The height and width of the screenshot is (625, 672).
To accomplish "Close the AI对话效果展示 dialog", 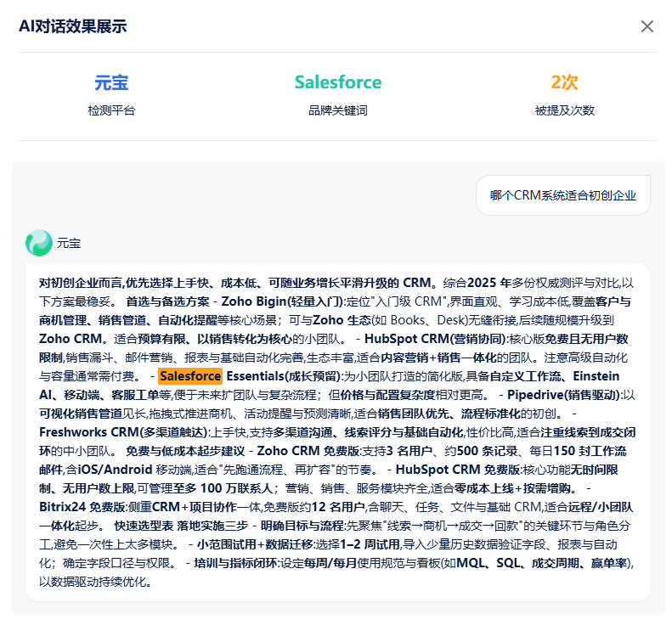I will click(647, 26).
